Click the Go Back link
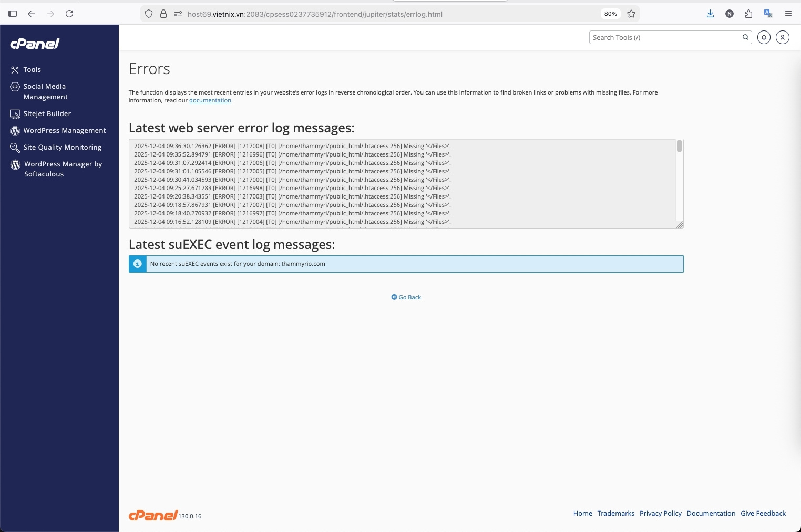Image resolution: width=801 pixels, height=532 pixels. [406, 297]
